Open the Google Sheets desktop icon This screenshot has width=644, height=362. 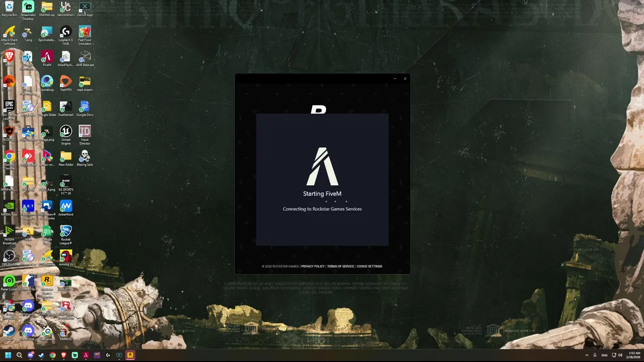pyautogui.click(x=47, y=235)
